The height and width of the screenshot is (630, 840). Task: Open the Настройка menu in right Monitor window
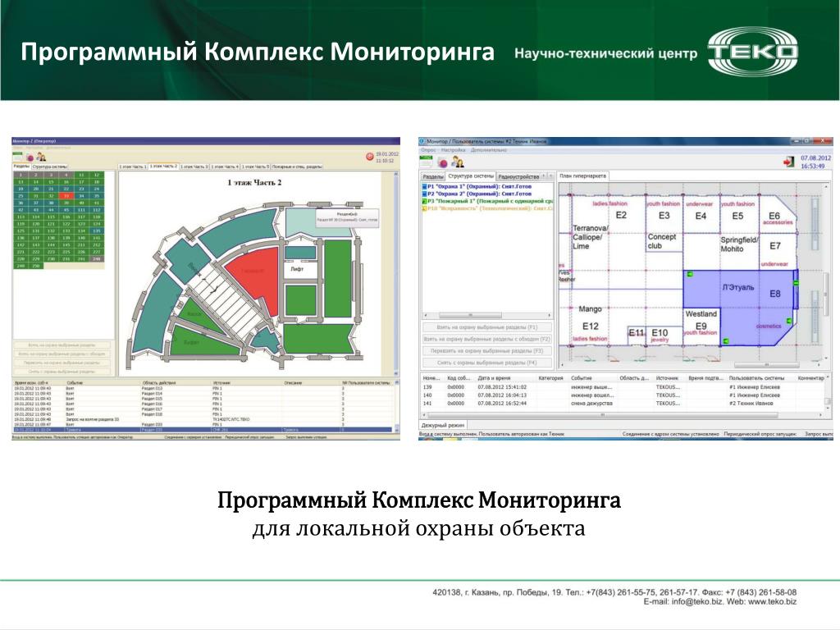coord(453,151)
